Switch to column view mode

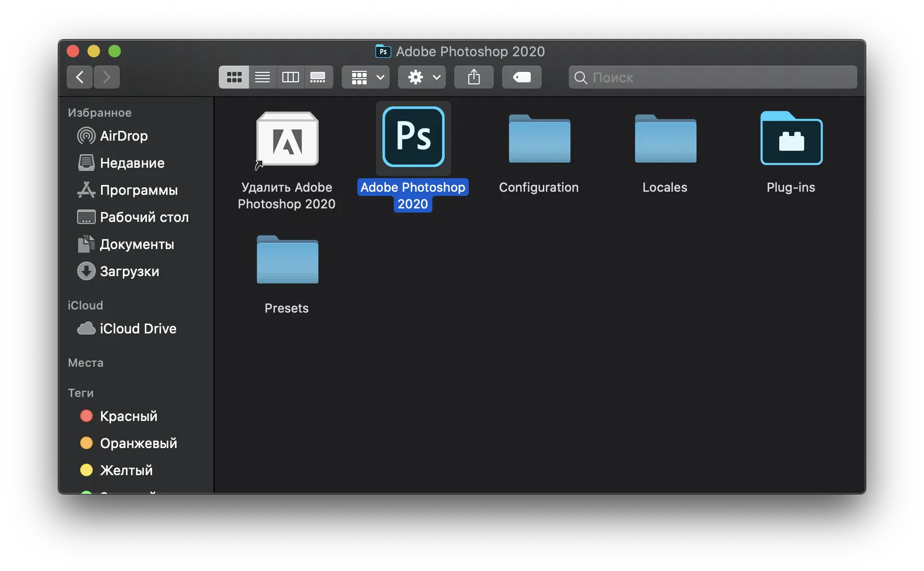[x=290, y=78]
